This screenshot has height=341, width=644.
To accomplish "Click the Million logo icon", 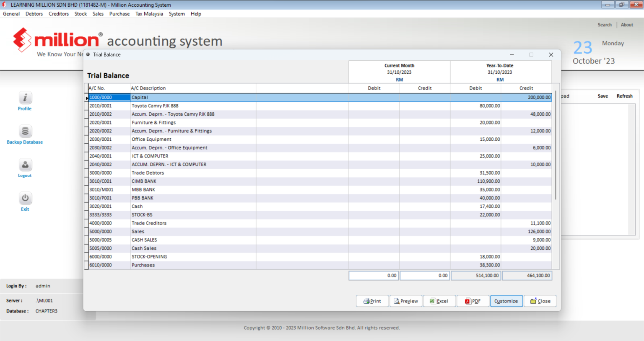I will pos(22,40).
